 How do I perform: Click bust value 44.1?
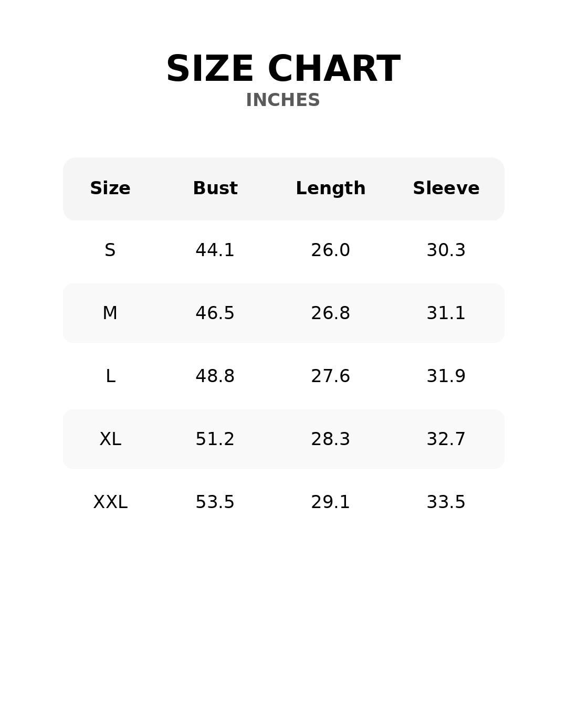pos(215,250)
